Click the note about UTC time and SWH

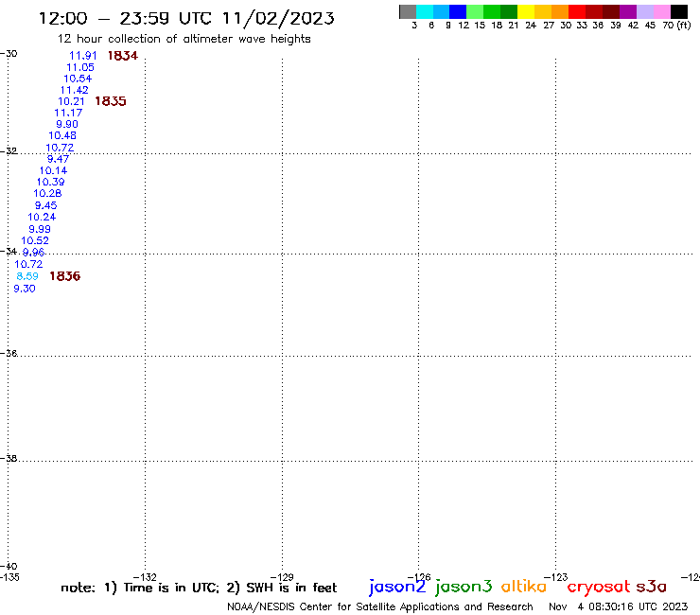(199, 588)
